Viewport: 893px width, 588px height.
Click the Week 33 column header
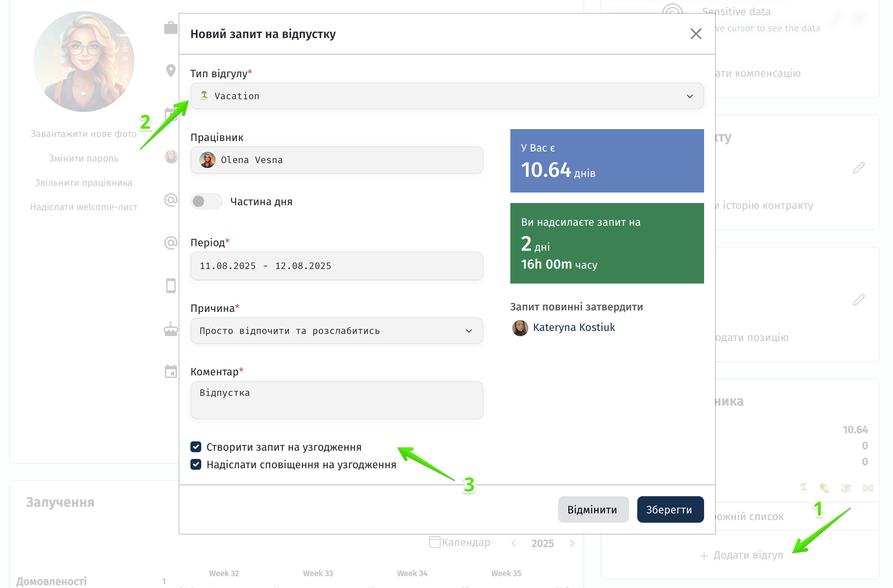[x=318, y=573]
